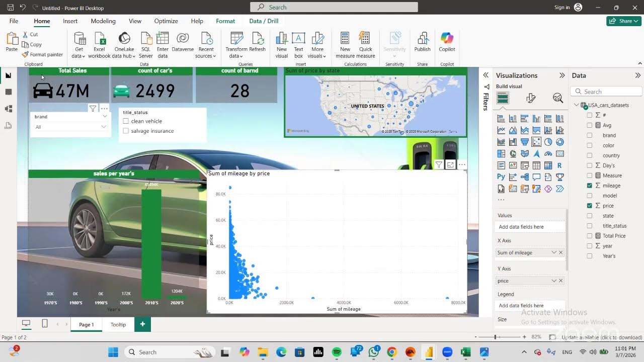Insert a New visual
644x362 pixels.
282,45
